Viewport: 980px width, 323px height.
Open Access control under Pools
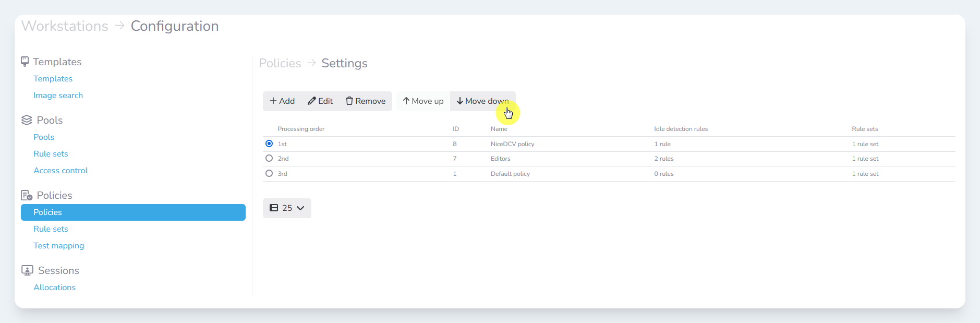[x=61, y=171]
